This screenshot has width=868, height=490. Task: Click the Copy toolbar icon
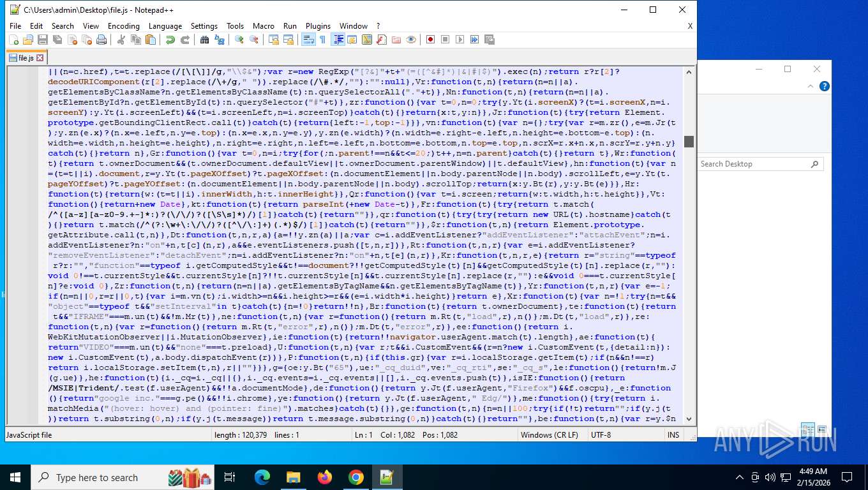pos(136,40)
